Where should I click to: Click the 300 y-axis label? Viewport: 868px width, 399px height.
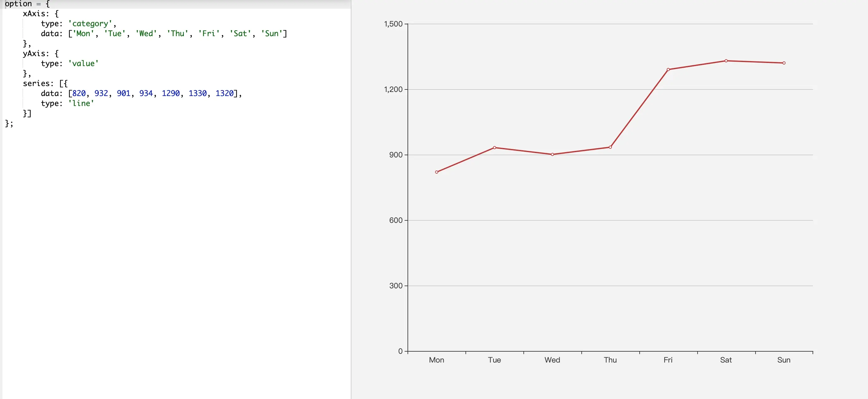click(396, 286)
